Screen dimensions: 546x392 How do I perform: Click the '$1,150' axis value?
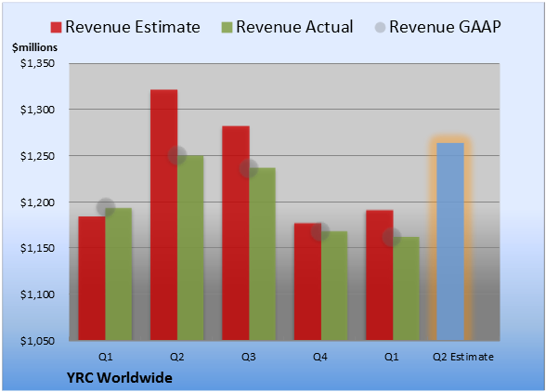click(x=37, y=248)
